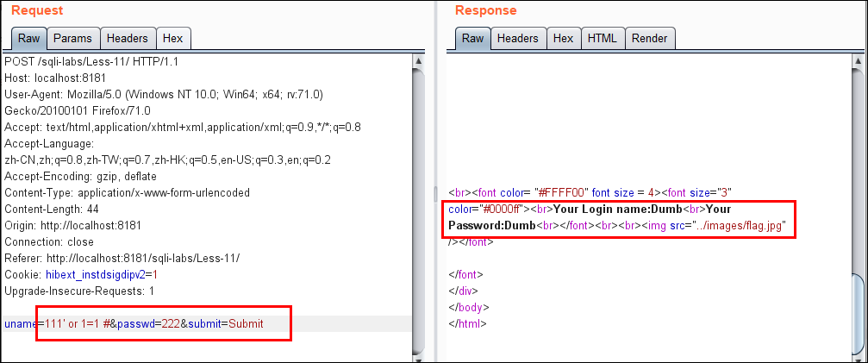Switch to the Request Headers tab

tap(128, 38)
